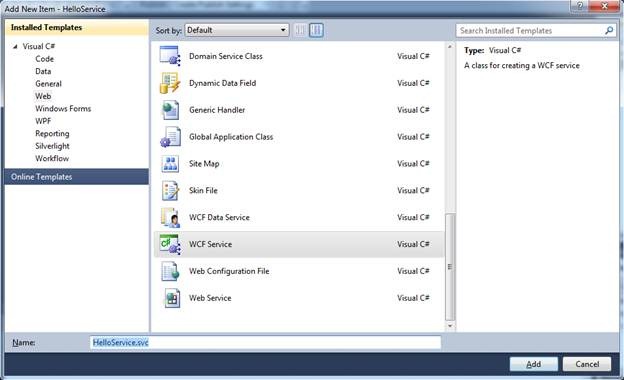
Task: Open the Sort by dropdown
Action: pyautogui.click(x=237, y=30)
